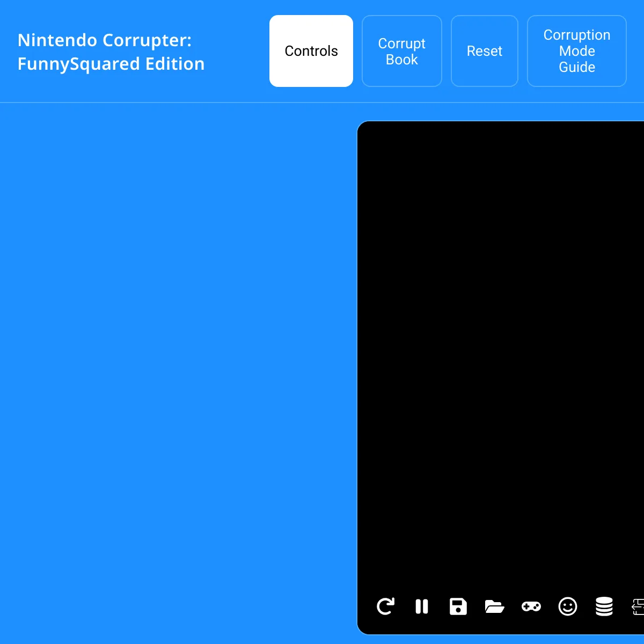Open the cheats smiley face icon
644x644 pixels.
(567, 606)
